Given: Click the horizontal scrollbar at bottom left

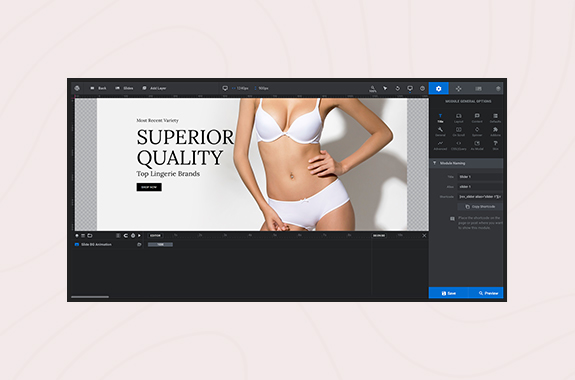Looking at the screenshot, I should (90, 297).
